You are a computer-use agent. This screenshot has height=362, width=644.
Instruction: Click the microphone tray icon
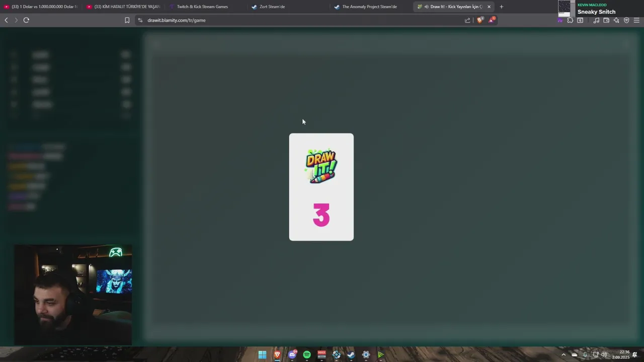(x=585, y=355)
